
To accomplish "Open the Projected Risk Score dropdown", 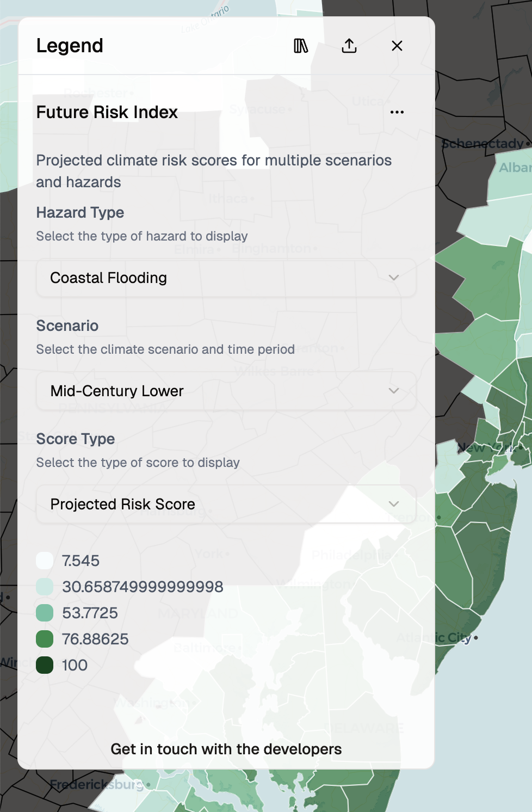I will (x=225, y=504).
